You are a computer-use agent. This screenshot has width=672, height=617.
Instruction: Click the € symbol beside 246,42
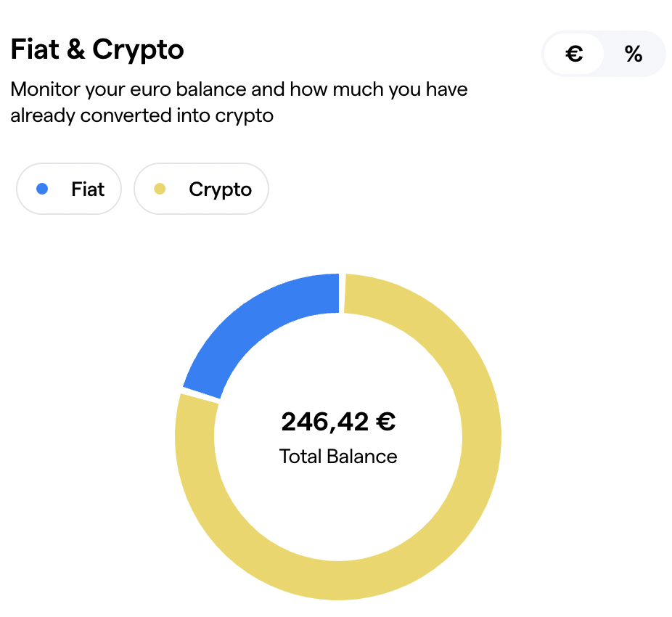(386, 422)
